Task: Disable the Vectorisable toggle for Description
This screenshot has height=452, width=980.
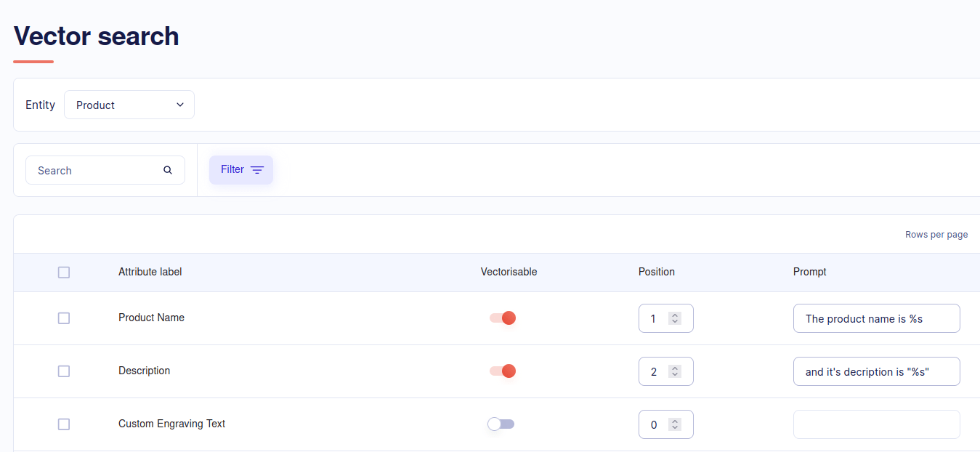Action: pyautogui.click(x=501, y=371)
